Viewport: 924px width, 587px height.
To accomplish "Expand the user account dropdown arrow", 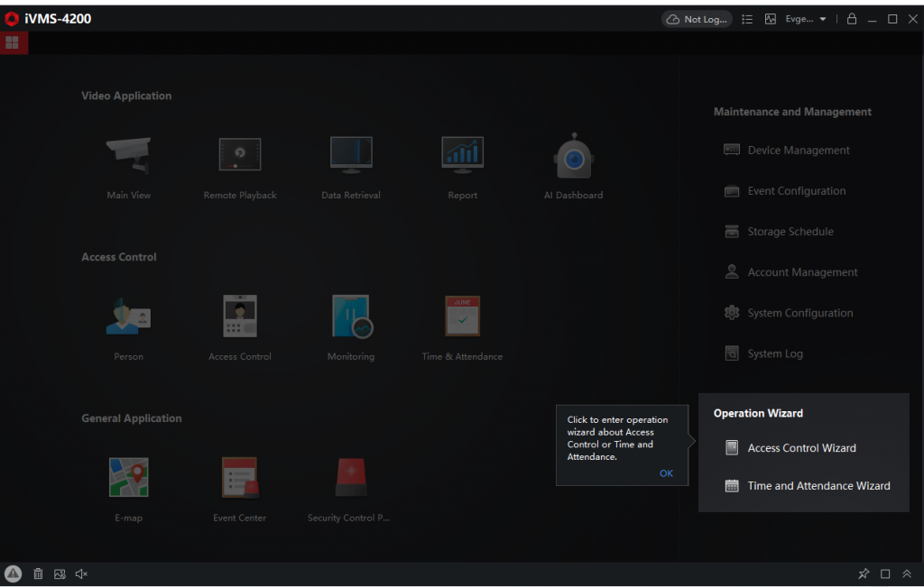I will click(x=823, y=19).
